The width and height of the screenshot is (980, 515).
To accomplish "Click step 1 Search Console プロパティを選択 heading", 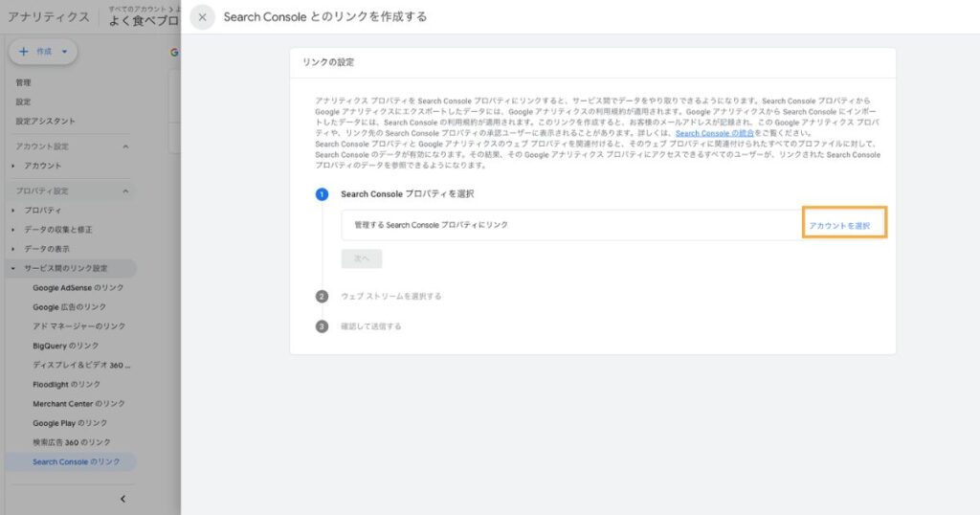I will [407, 194].
